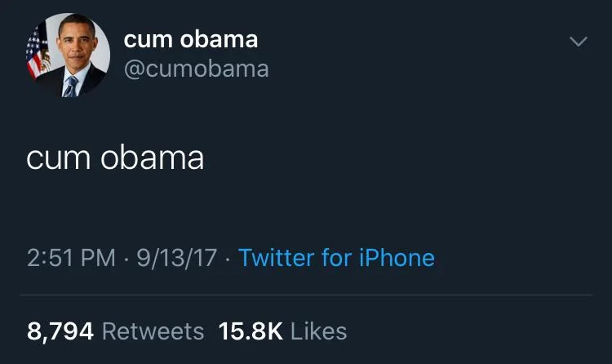Click the 2:51 PM timestamp

[x=71, y=259]
